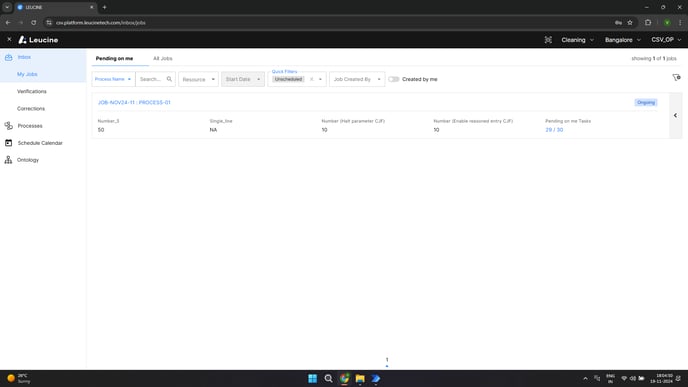This screenshot has height=387, width=688.
Task: Open Chrome from the taskbar
Action: click(344, 379)
